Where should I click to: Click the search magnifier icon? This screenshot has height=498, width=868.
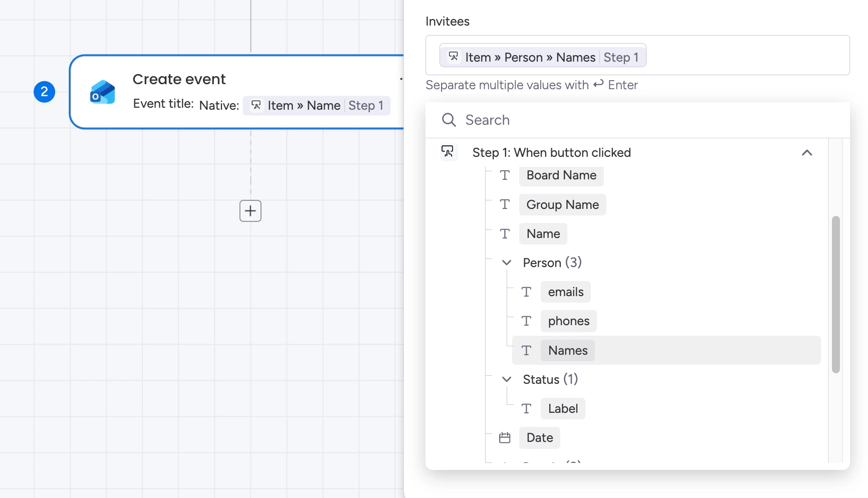pyautogui.click(x=449, y=120)
